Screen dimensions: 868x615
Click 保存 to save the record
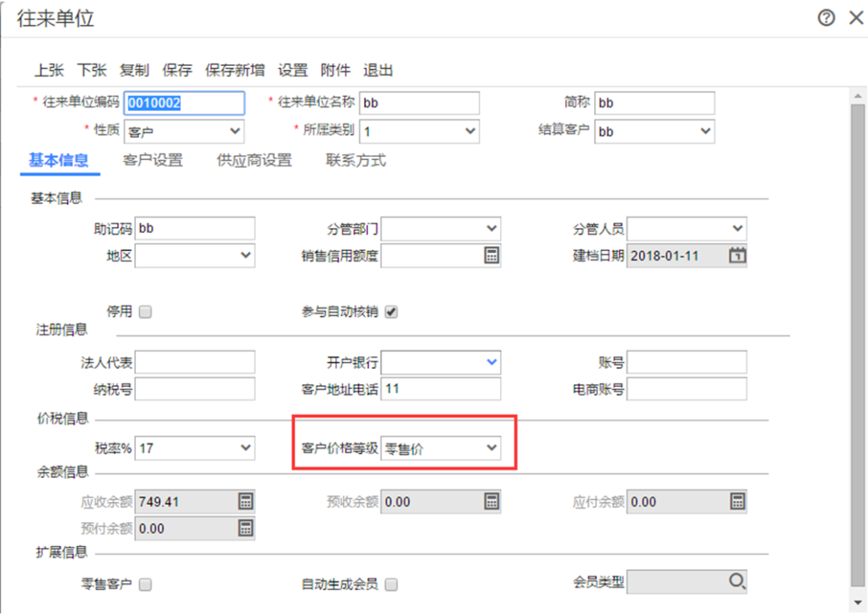(177, 70)
